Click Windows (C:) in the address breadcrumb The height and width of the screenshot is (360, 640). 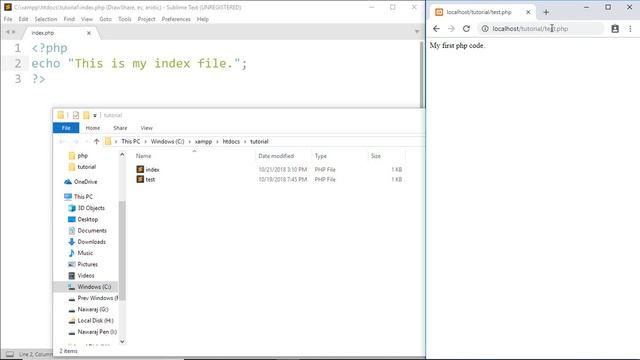[167, 142]
